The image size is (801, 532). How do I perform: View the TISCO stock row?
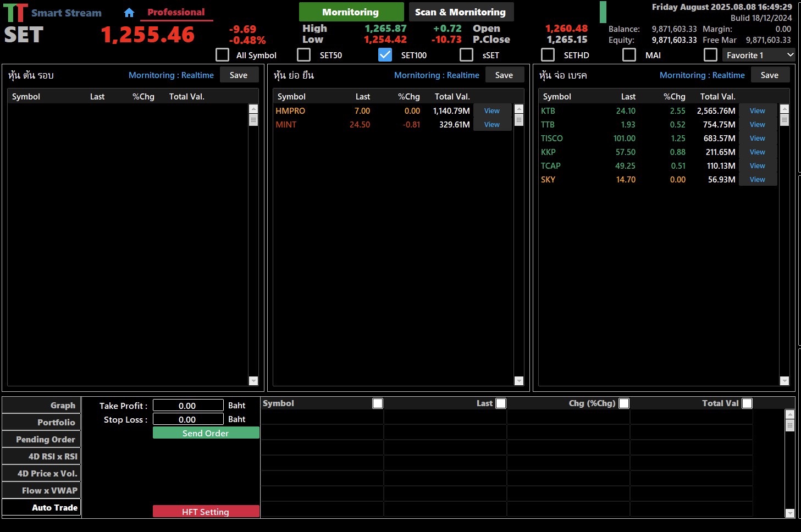(x=758, y=138)
